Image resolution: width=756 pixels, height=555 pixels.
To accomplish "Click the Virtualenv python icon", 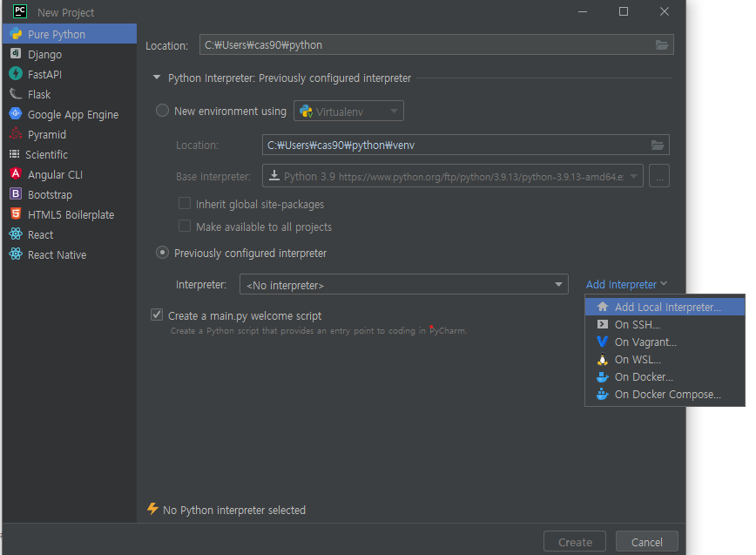I will pos(307,112).
